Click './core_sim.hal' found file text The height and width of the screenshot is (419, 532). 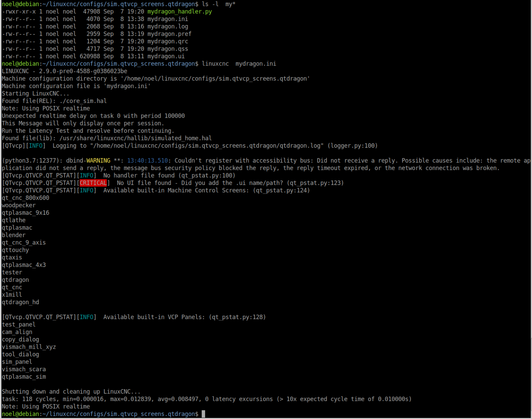click(x=83, y=101)
